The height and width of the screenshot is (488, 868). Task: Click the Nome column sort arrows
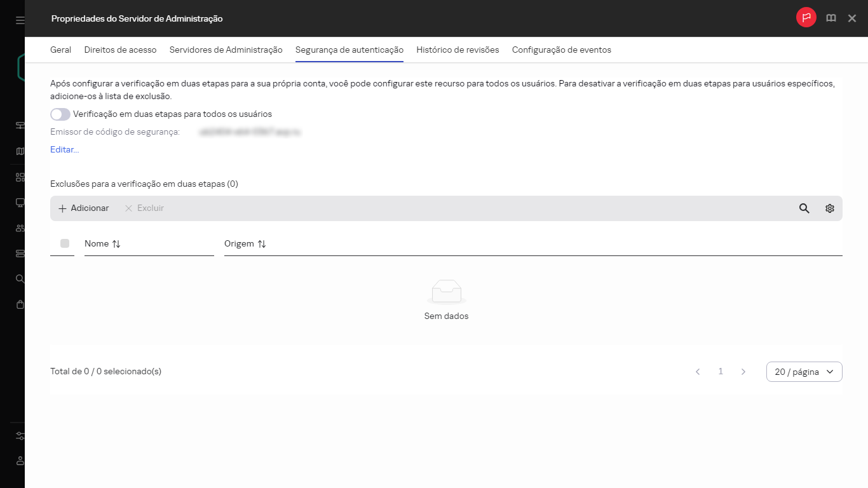[x=116, y=244]
